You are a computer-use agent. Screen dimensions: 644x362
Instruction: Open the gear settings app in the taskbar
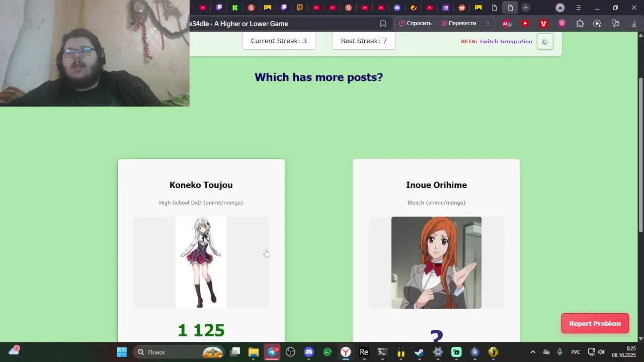(x=438, y=352)
